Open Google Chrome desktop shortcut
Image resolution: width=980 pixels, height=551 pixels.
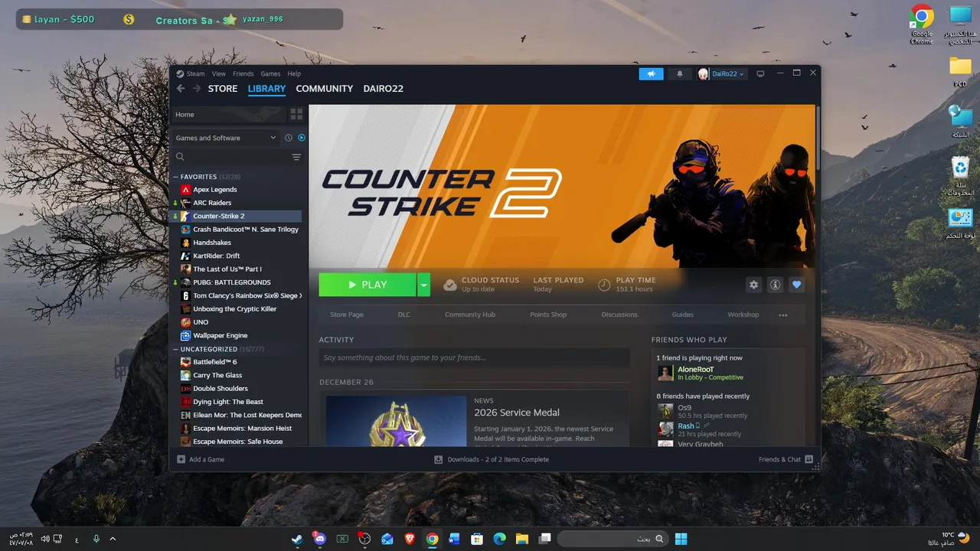pyautogui.click(x=922, y=24)
